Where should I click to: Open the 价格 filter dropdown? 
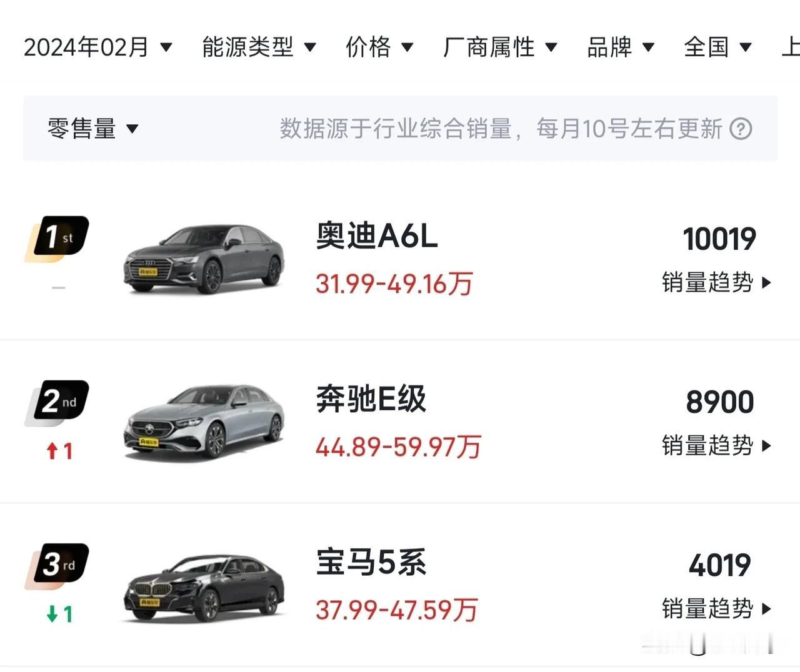coord(379,47)
